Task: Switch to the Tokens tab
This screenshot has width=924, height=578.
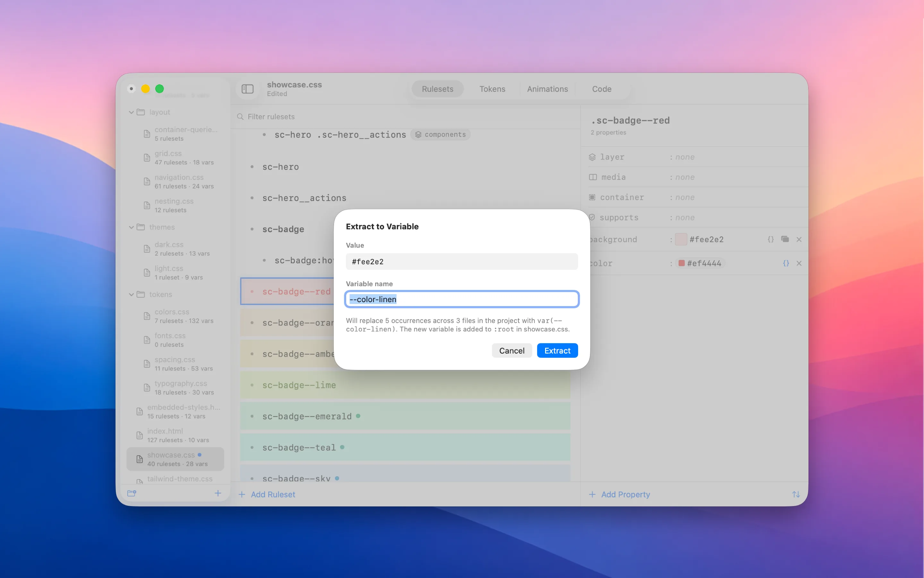Action: (x=492, y=89)
